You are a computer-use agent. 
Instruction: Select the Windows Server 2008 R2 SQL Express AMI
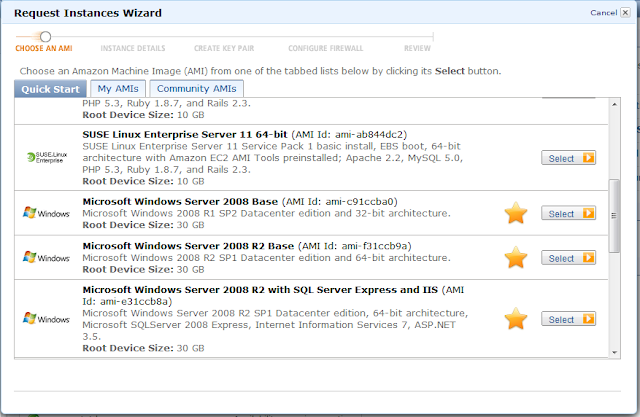click(569, 319)
